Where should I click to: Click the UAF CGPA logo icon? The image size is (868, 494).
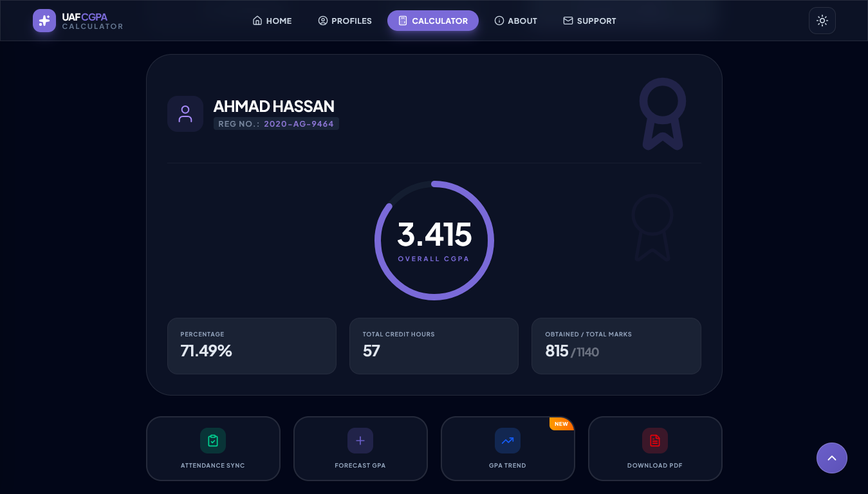[44, 21]
